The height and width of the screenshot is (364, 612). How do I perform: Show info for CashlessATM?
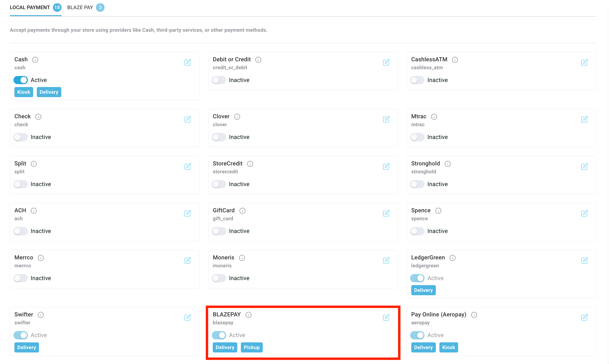(x=455, y=60)
